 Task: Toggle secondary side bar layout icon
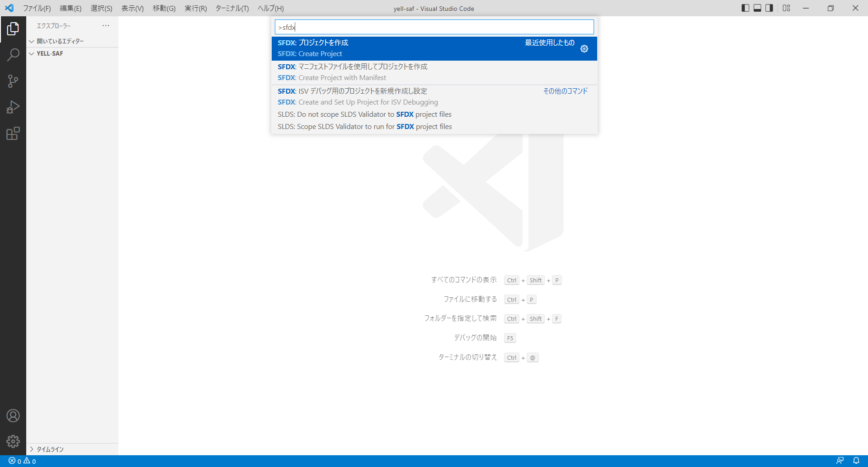click(x=769, y=8)
